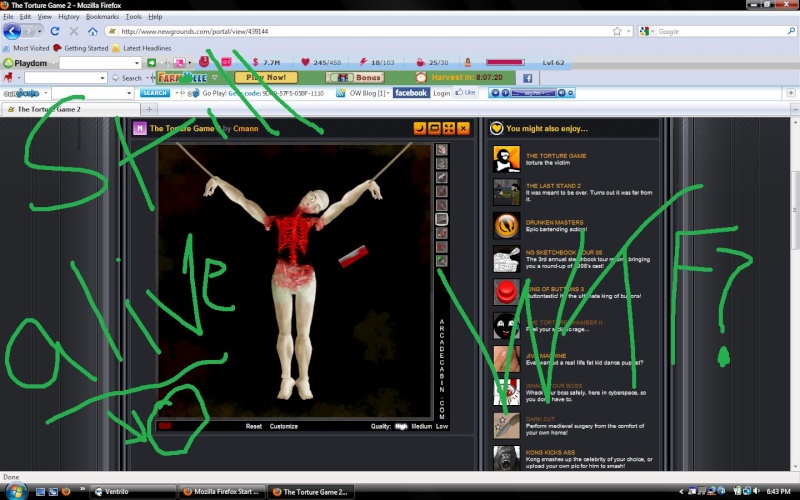This screenshot has height=500, width=800.
Task: Set Quality to Medium
Action: click(x=421, y=427)
